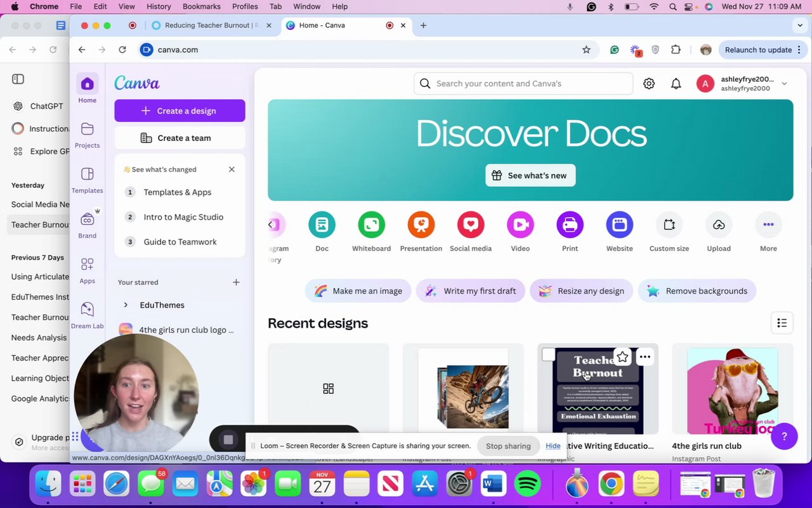The height and width of the screenshot is (508, 812).
Task: Click Create a design button
Action: tap(180, 110)
